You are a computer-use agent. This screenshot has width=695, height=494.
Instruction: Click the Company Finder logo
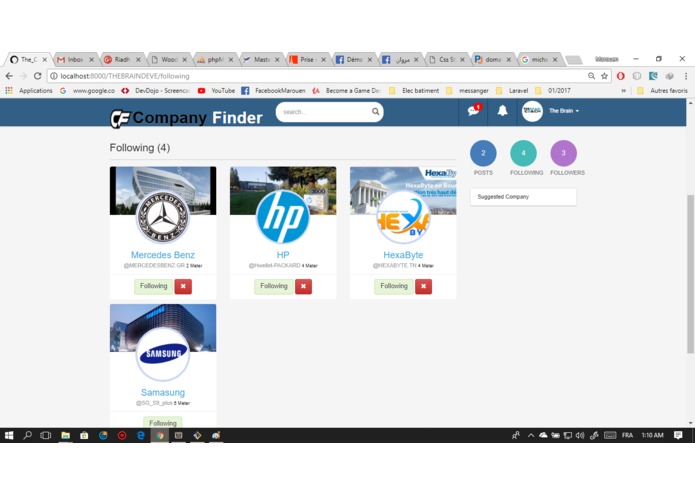186,118
